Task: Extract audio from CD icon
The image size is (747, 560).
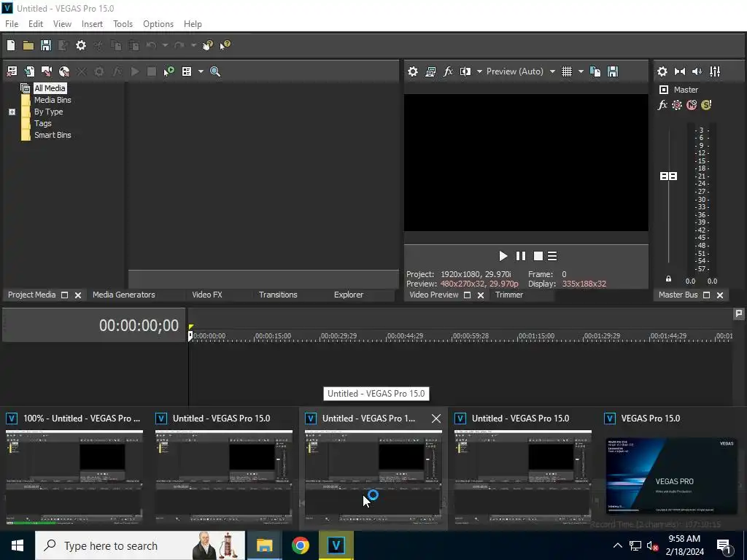Action: pyautogui.click(x=64, y=71)
